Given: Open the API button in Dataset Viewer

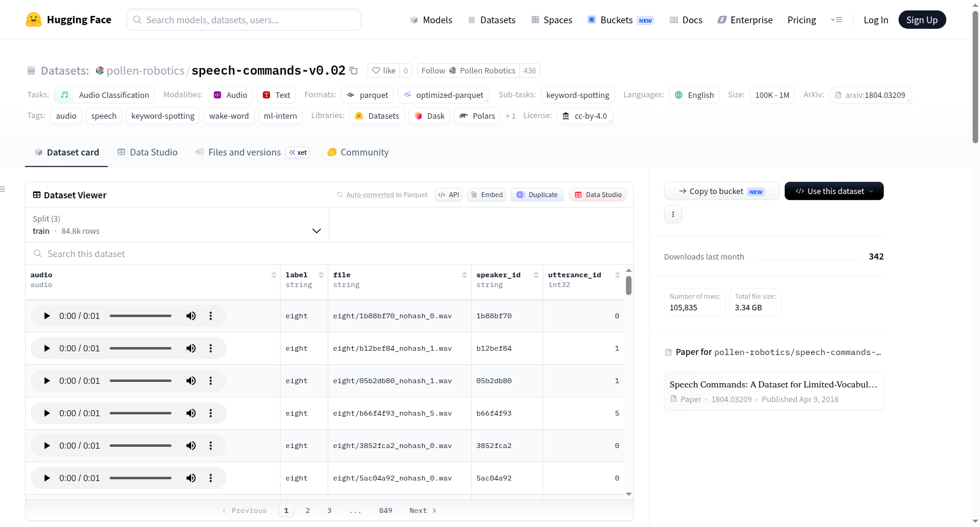Looking at the screenshot, I should click(x=448, y=195).
